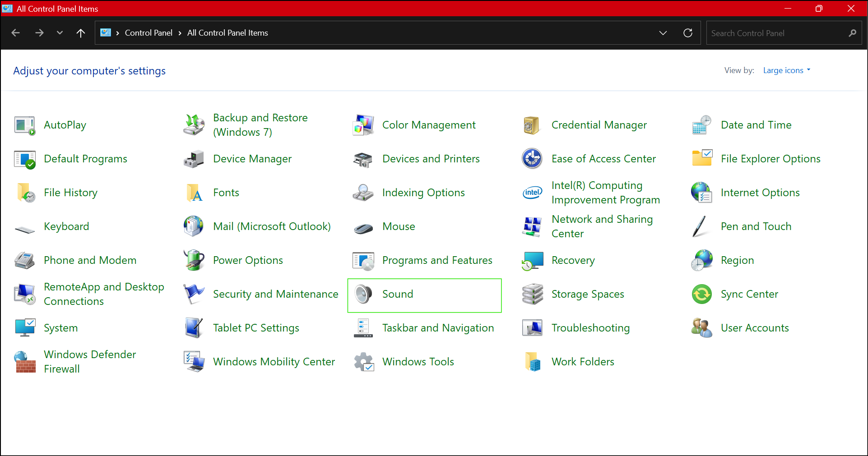
Task: Expand the address bar history dropdown
Action: [663, 33]
